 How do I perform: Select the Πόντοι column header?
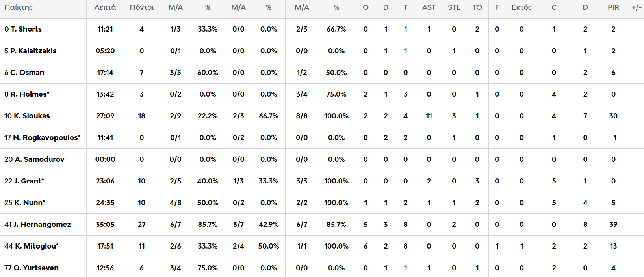pos(142,7)
